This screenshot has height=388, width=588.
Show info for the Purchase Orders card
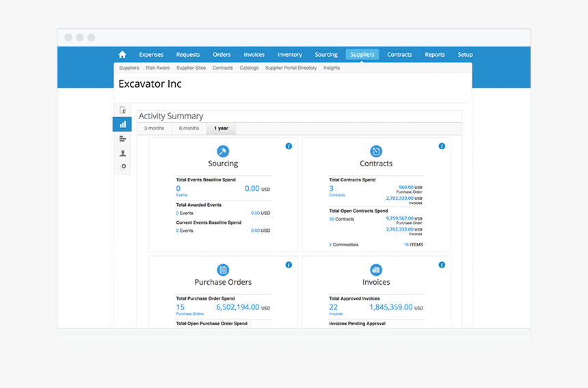coord(289,265)
